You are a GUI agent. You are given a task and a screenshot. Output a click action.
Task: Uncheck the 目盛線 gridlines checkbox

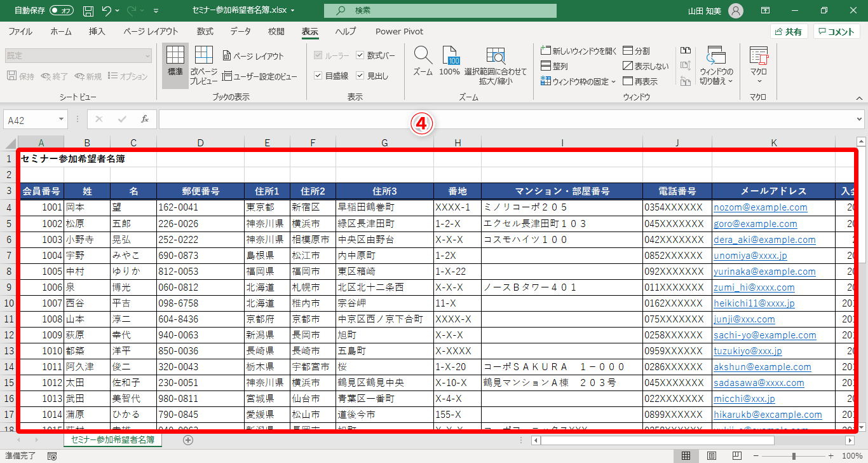pos(318,76)
